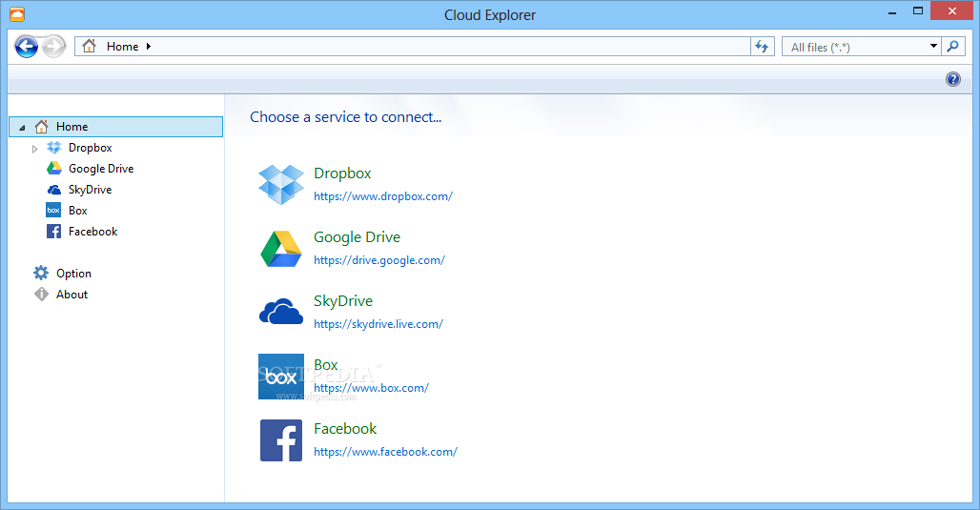The image size is (980, 510).
Task: Click the home icon in address bar
Action: point(89,46)
